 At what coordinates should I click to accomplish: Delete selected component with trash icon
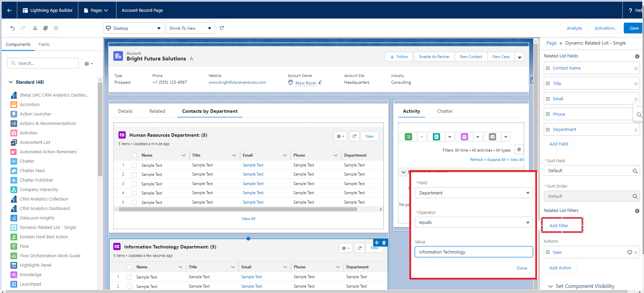click(x=384, y=243)
